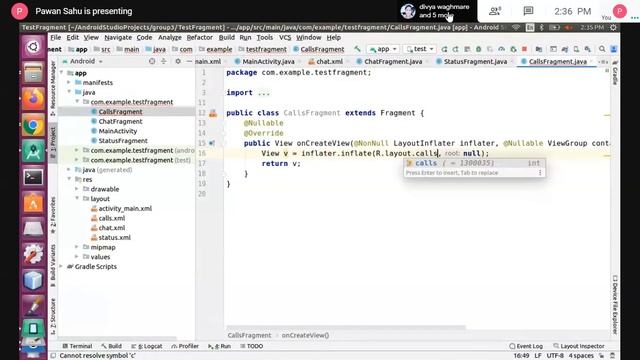Open the Analyze menu
Screen dimensions: 640x360
(169, 38)
